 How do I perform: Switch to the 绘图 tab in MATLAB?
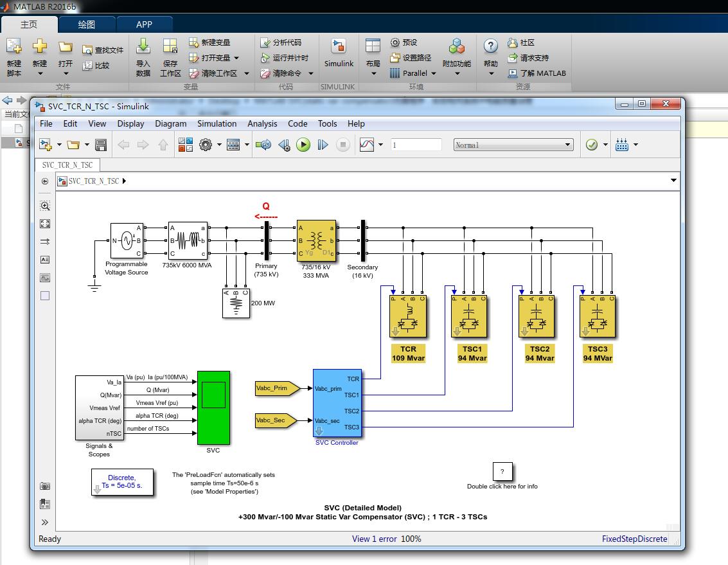pos(86,24)
